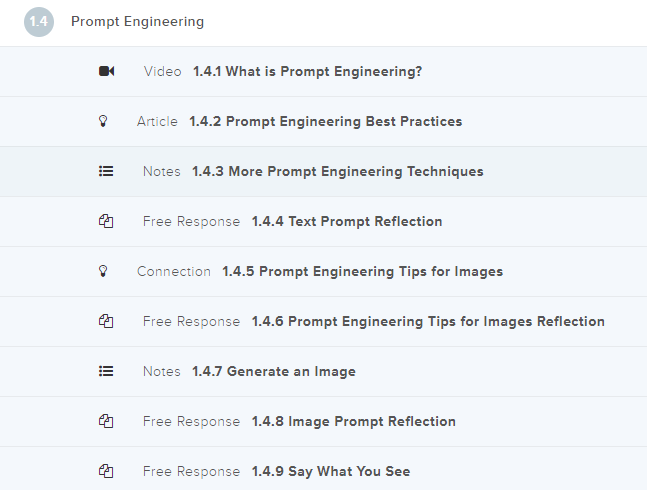Open What is Prompt Engineering? video
This screenshot has width=647, height=490.
coord(307,71)
